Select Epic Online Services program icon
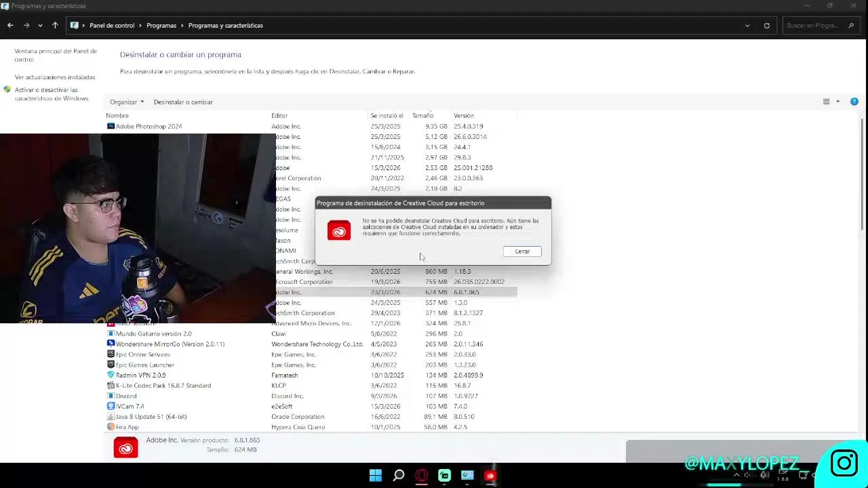868x488 pixels. pos(111,354)
